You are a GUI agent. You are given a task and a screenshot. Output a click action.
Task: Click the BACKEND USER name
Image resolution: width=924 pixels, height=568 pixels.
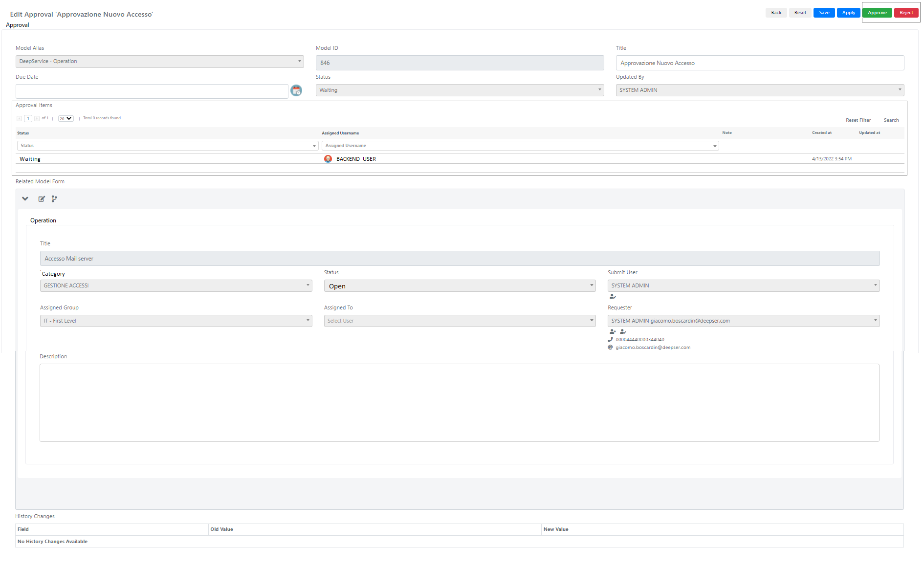click(x=356, y=159)
